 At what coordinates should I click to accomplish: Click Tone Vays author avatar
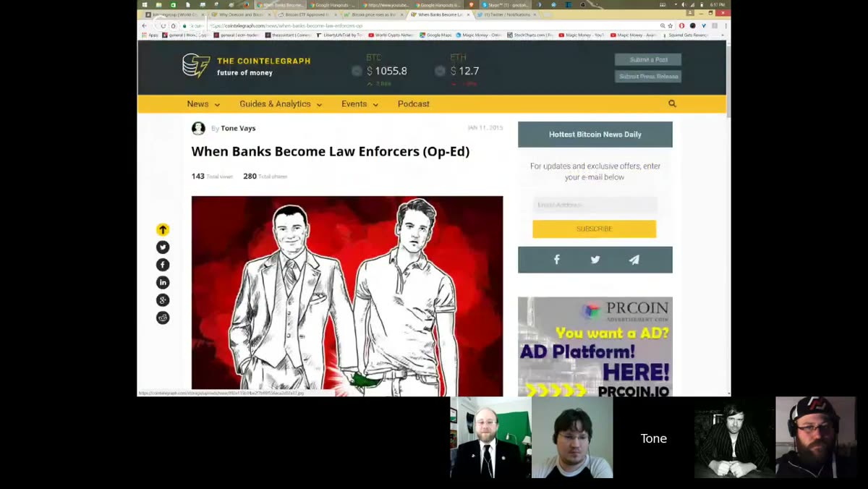pyautogui.click(x=198, y=128)
